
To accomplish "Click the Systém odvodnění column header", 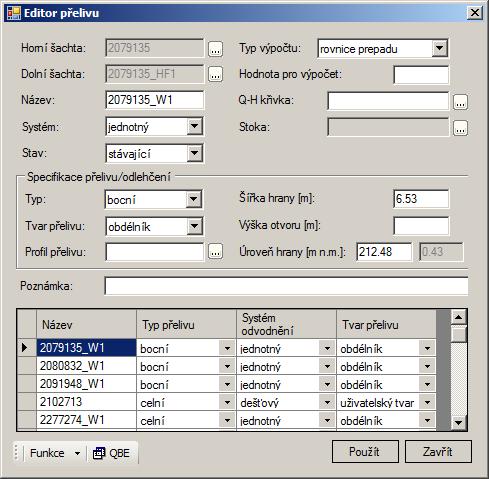I will point(286,324).
